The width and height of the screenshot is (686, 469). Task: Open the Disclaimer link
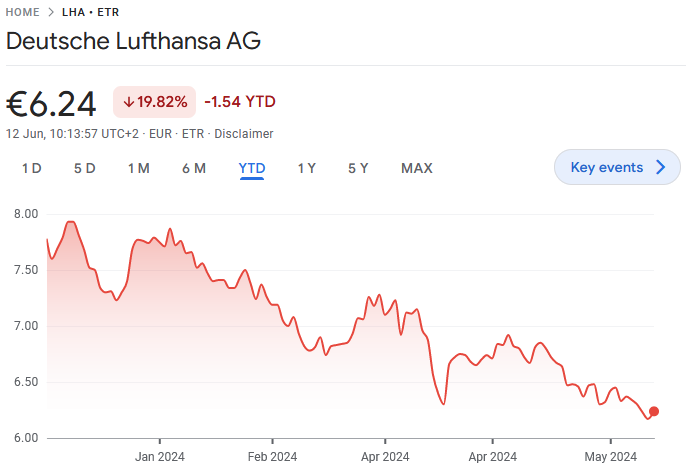[243, 133]
